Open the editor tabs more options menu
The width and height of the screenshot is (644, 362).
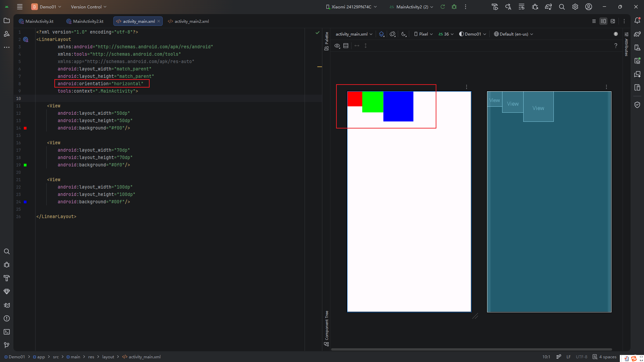(624, 21)
